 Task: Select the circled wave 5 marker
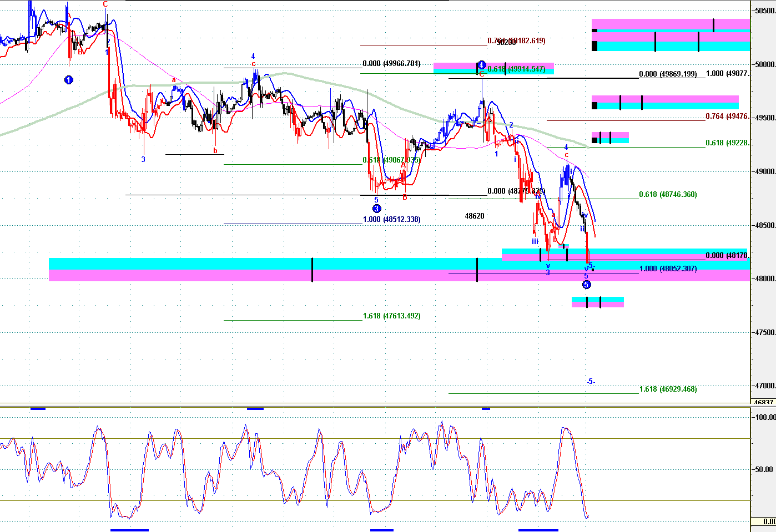tap(586, 285)
